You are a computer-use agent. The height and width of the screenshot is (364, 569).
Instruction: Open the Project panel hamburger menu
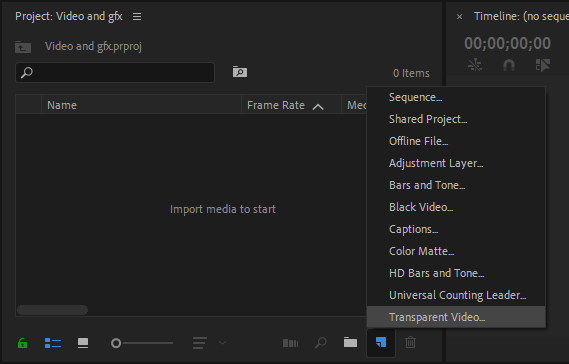[137, 16]
